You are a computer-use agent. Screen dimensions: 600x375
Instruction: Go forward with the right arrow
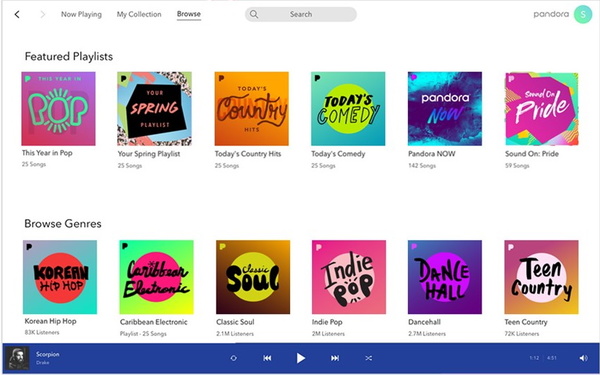pos(42,15)
